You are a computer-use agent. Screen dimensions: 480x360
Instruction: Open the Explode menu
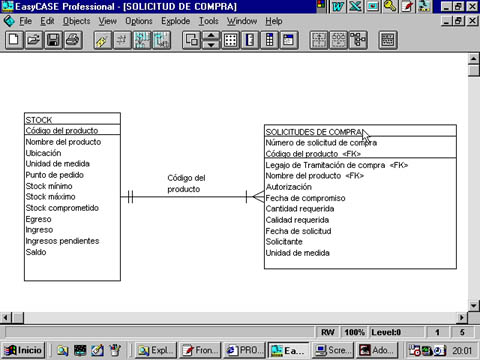pos(176,21)
